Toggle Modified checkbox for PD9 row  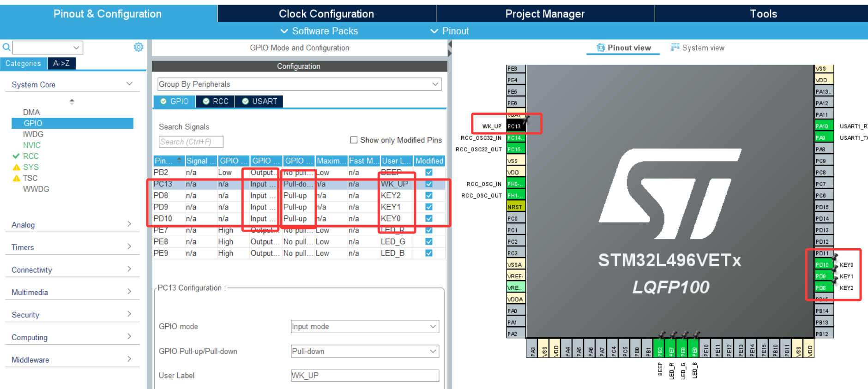coord(429,207)
